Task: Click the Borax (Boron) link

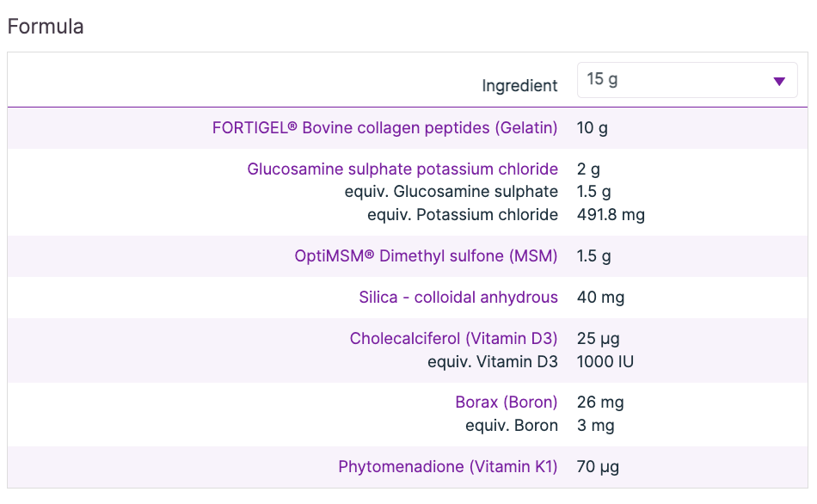Action: [x=507, y=403]
